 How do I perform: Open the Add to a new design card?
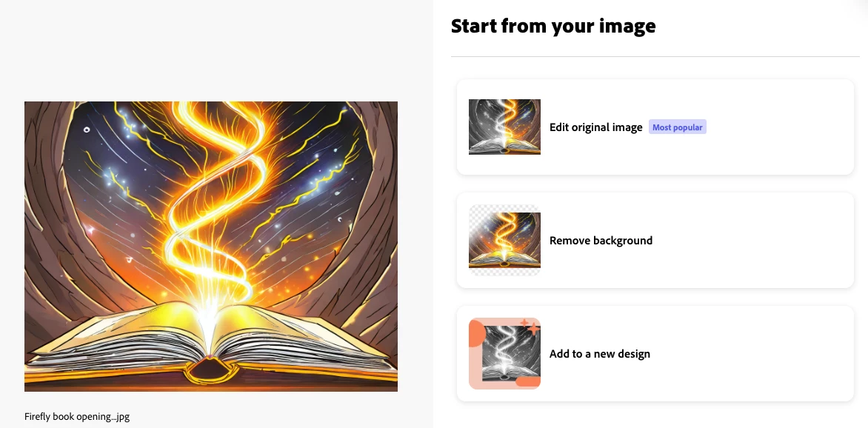coord(655,353)
